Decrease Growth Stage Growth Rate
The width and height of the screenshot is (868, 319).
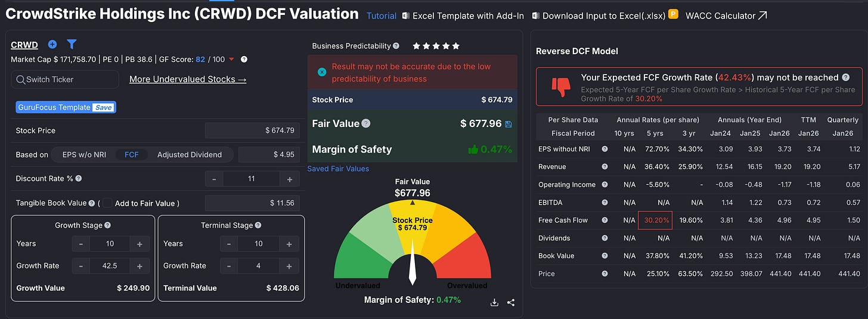pos(80,266)
